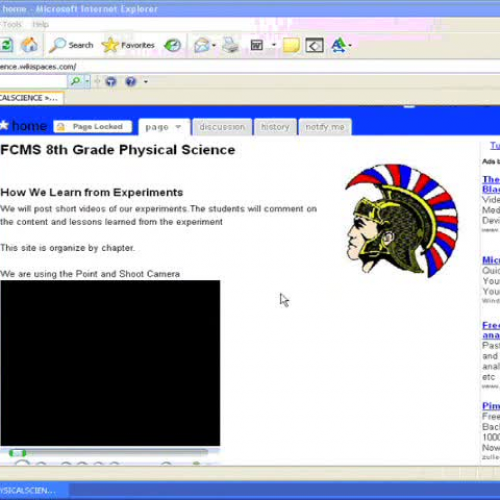The width and height of the screenshot is (500, 500).
Task: Select the PHYSICALSCIENCE browser tab
Action: (31, 98)
